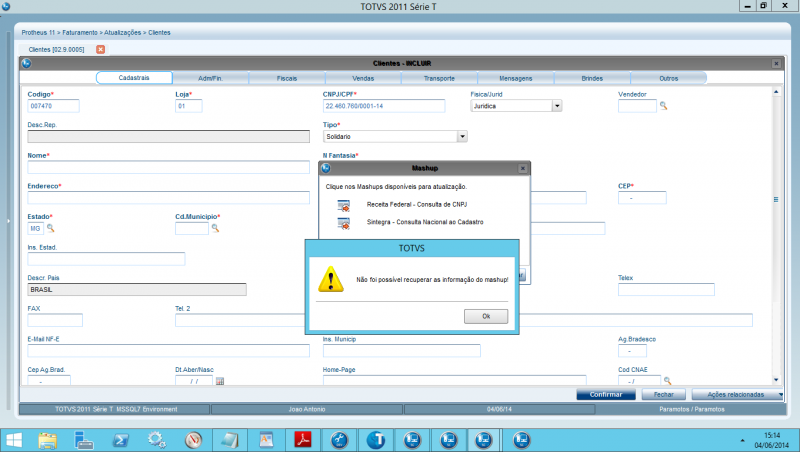Open the Adobe Reader taskbar icon

303,439
